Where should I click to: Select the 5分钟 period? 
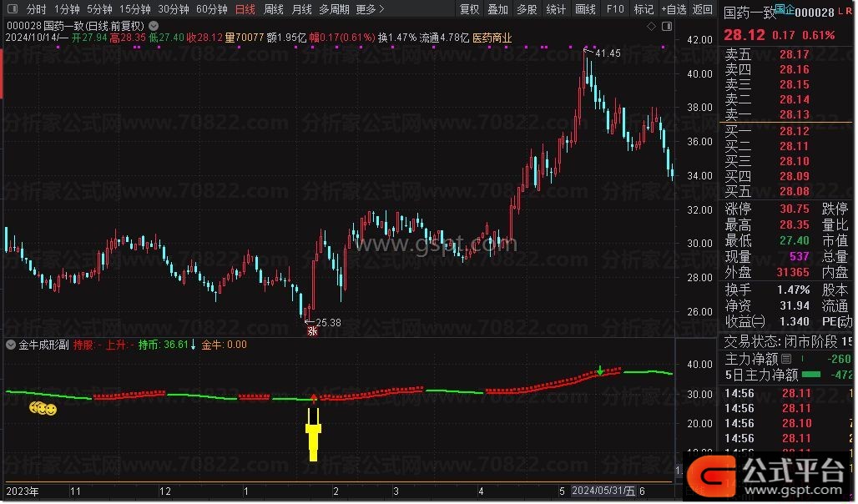[99, 9]
